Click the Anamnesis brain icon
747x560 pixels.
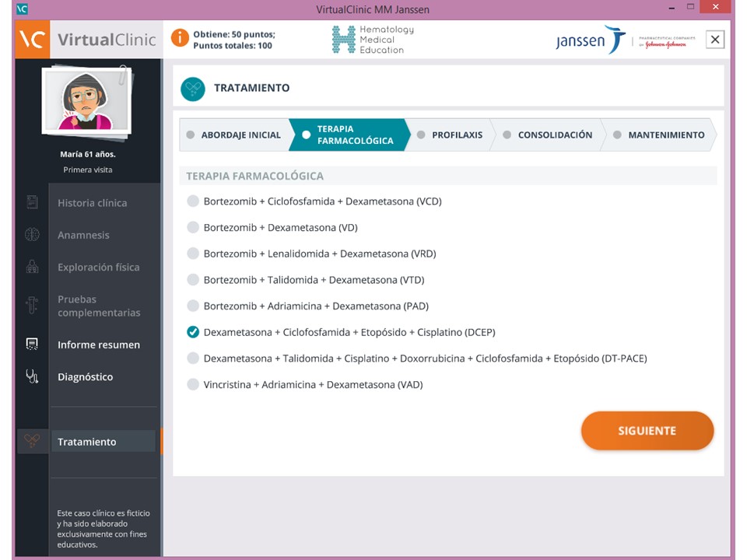[x=32, y=234]
